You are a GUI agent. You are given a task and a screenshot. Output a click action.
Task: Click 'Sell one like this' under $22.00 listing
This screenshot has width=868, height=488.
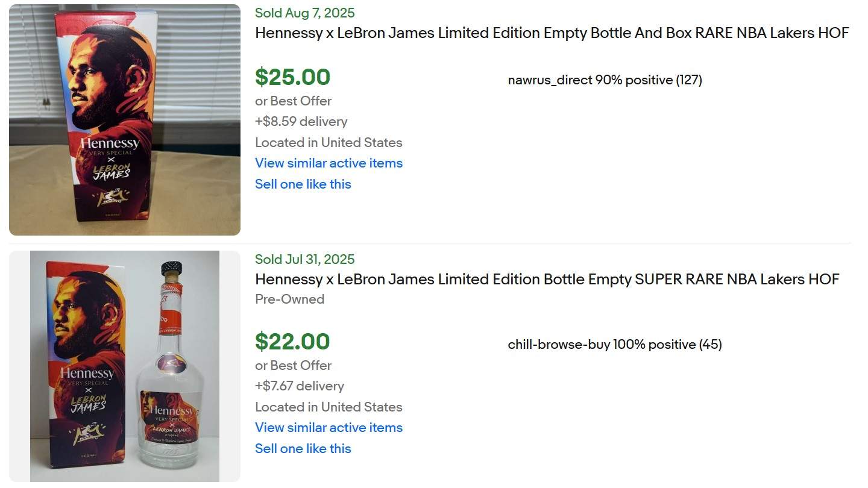[x=303, y=449]
